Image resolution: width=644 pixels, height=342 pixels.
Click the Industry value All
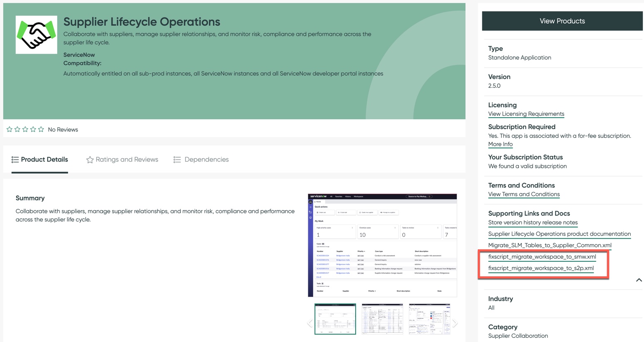pyautogui.click(x=492, y=308)
